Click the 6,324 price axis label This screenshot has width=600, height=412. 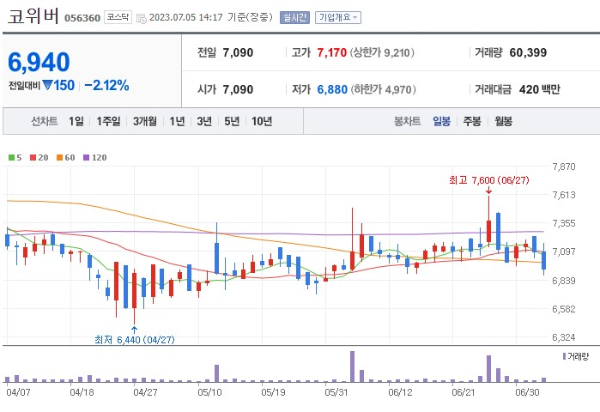tap(563, 337)
